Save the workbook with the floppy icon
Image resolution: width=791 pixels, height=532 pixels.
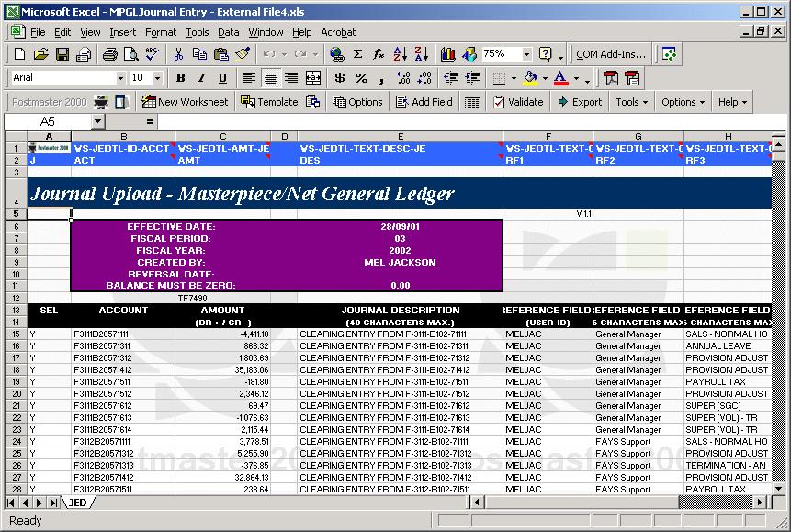(x=62, y=54)
